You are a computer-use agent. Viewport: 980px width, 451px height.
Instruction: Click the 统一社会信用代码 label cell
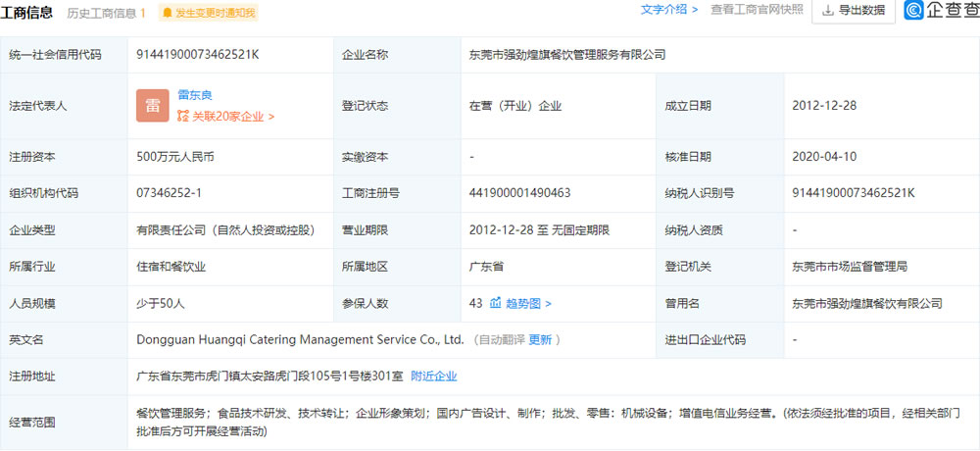pos(64,55)
